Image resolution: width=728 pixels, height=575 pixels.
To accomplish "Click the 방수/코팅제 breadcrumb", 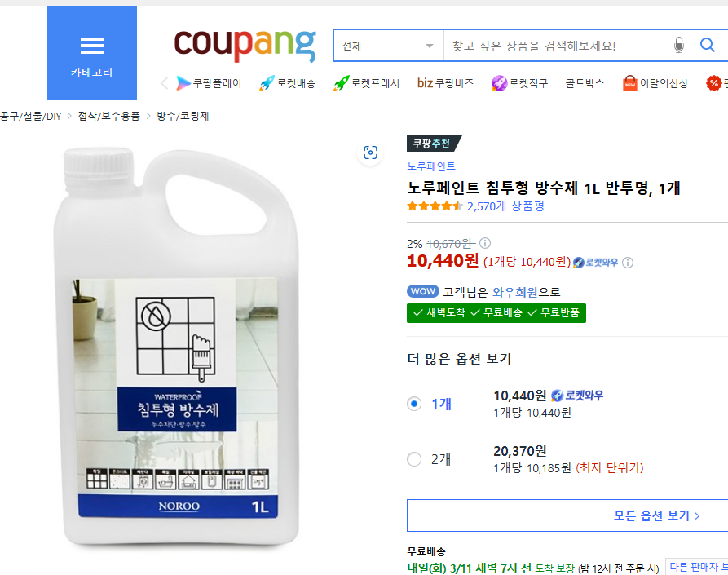I will click(183, 117).
